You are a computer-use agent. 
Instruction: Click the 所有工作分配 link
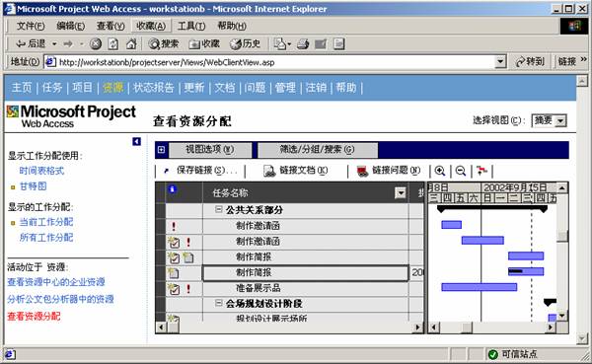(46, 237)
